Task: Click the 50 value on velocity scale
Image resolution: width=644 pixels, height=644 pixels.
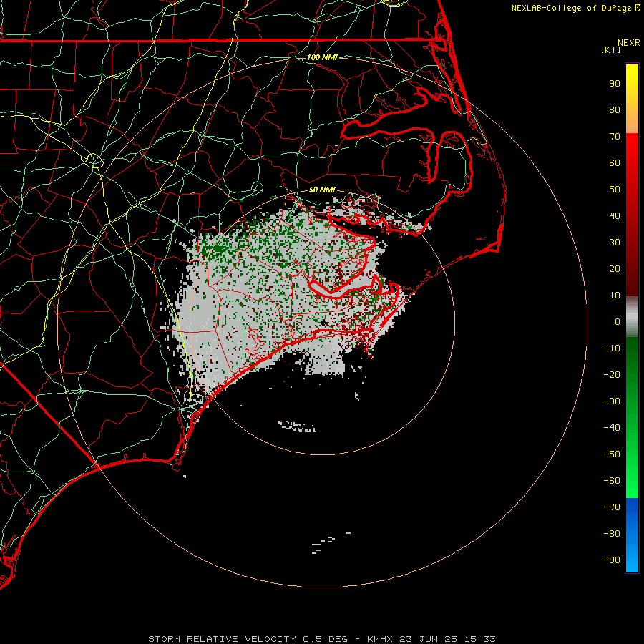Action: pos(615,190)
